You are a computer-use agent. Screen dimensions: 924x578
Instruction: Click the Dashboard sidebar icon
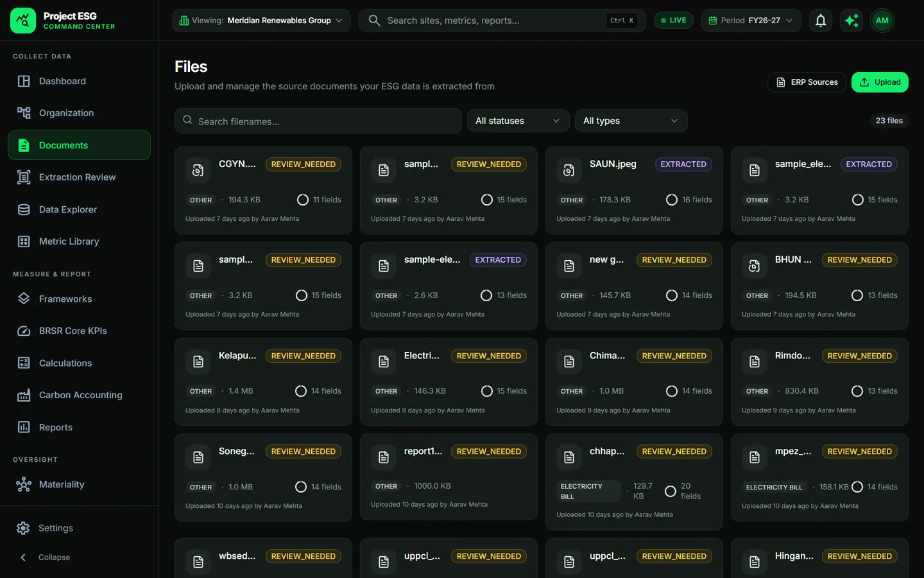pos(24,81)
